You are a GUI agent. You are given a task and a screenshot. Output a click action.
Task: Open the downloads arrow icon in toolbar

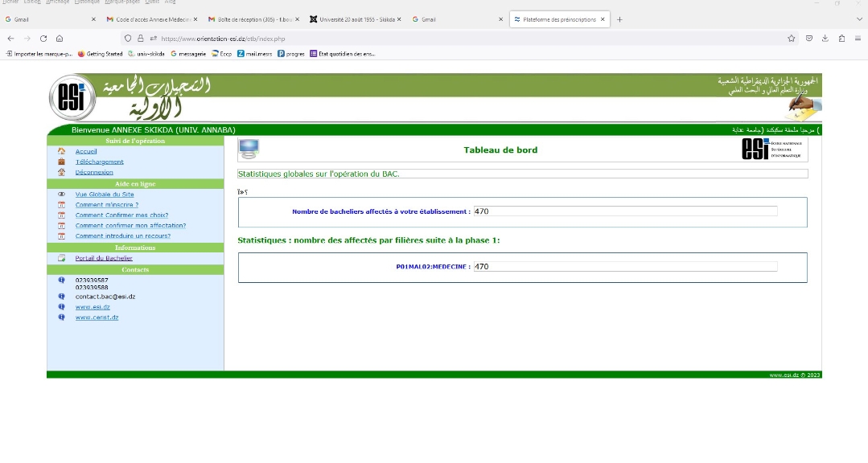(x=825, y=38)
